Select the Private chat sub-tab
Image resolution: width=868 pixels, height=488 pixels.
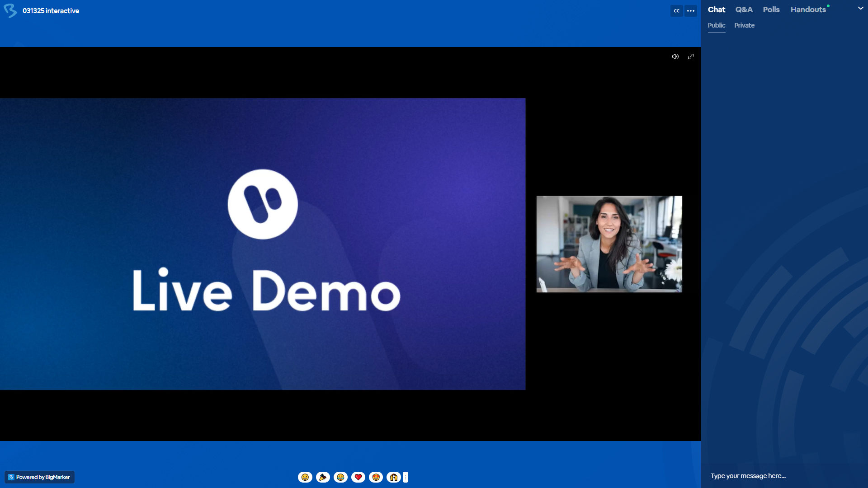(744, 25)
